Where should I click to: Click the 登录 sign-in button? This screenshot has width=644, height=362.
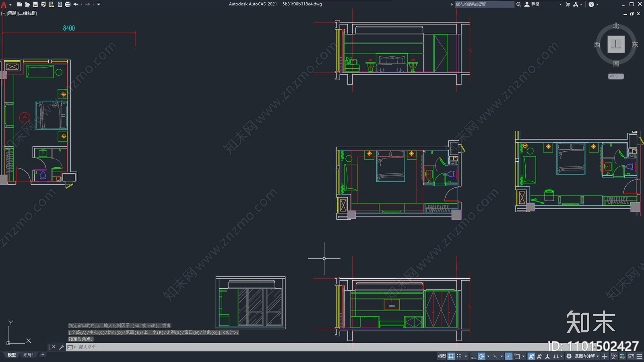click(532, 4)
